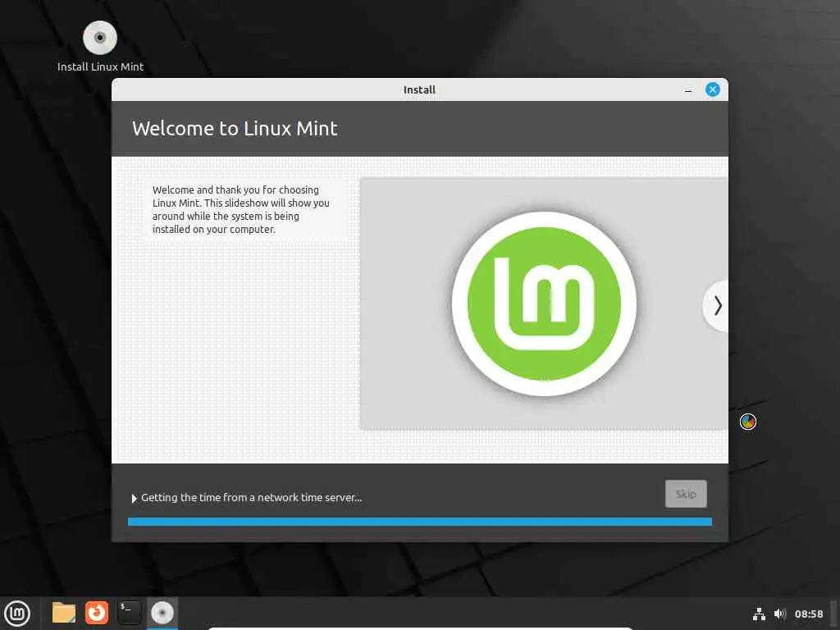Close the Install window
840x630 pixels.
[x=713, y=89]
